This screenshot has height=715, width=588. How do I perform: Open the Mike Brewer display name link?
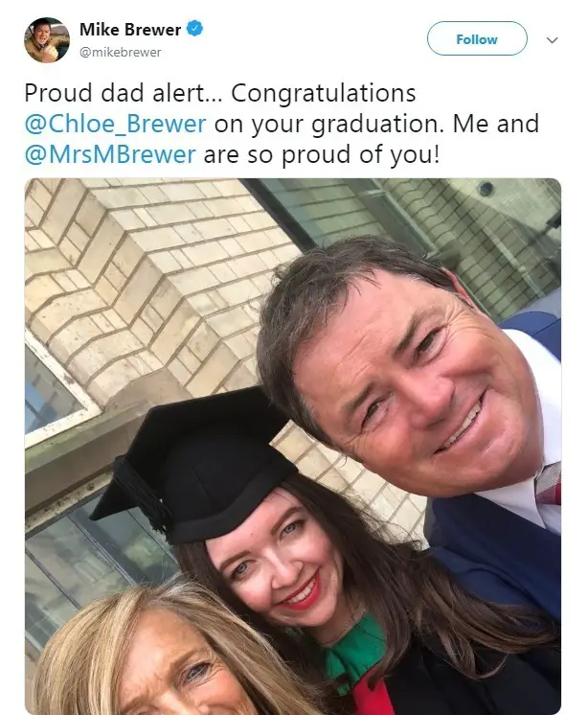130,30
